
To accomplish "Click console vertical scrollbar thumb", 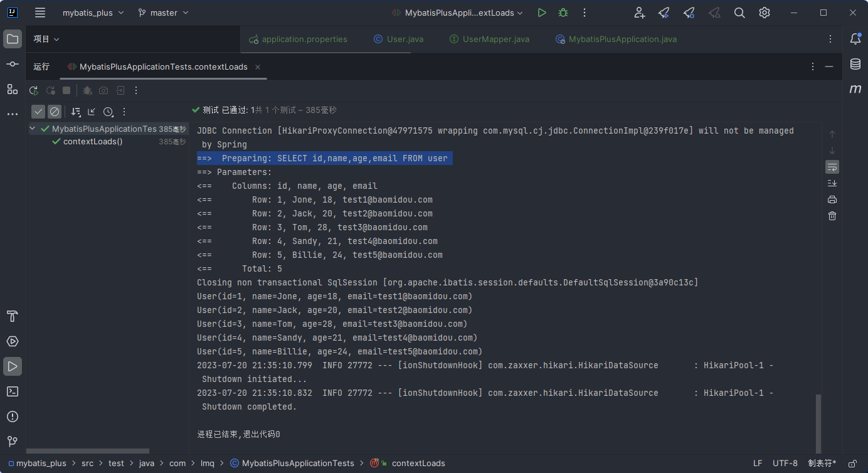I will pyautogui.click(x=818, y=423).
